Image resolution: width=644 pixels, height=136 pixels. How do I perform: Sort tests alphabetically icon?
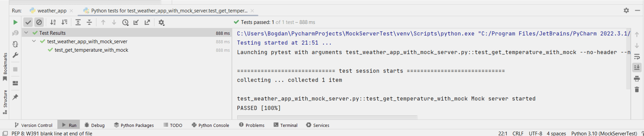[53, 22]
